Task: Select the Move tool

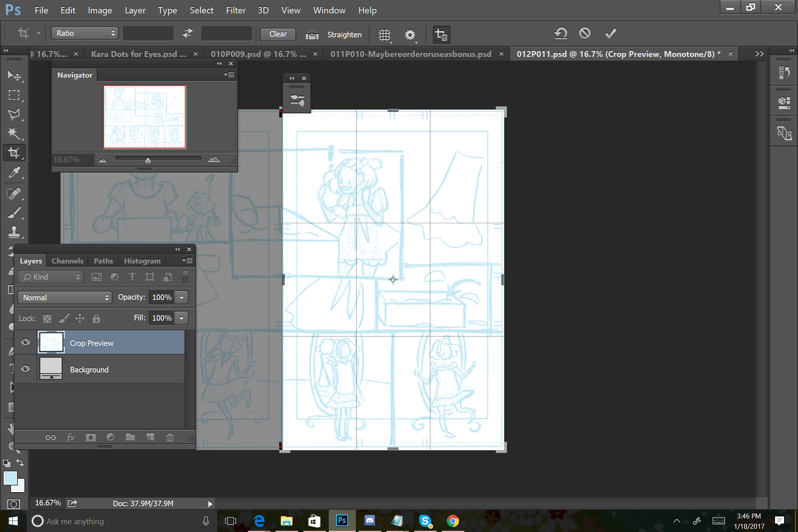Action: click(x=14, y=76)
